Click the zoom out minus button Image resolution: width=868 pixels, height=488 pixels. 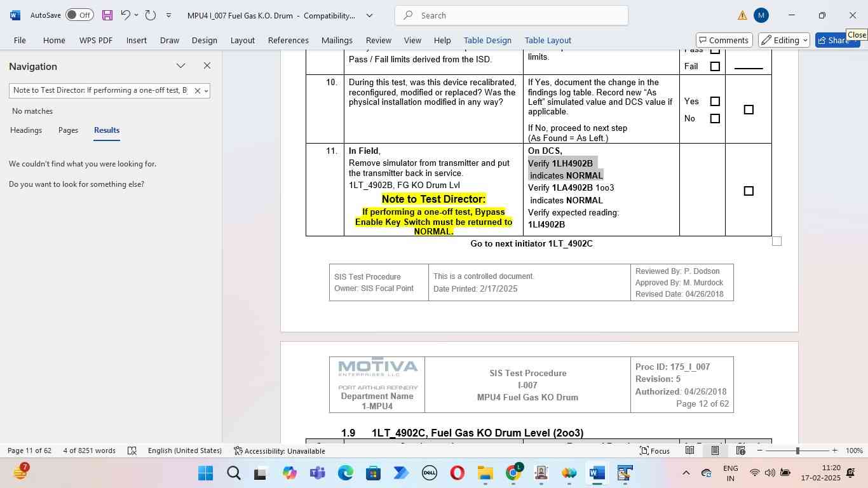[759, 451]
